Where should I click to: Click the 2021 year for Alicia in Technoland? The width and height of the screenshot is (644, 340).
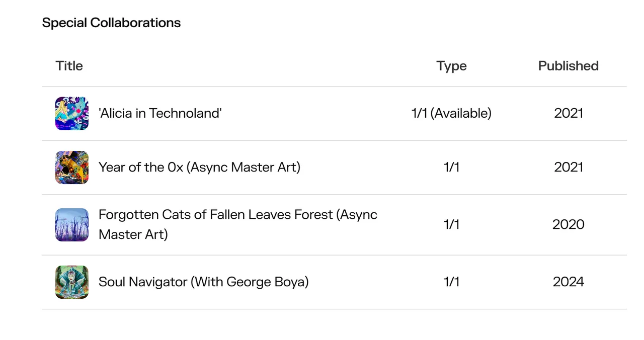coord(569,113)
